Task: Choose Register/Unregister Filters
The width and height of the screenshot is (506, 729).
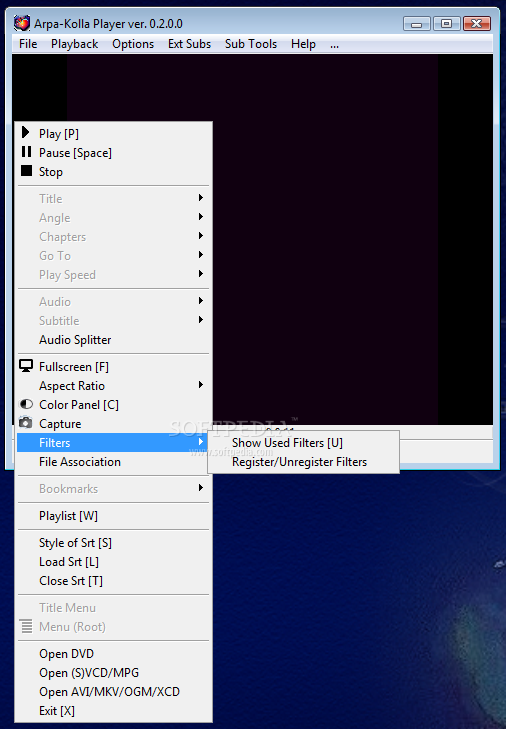Action: point(303,462)
